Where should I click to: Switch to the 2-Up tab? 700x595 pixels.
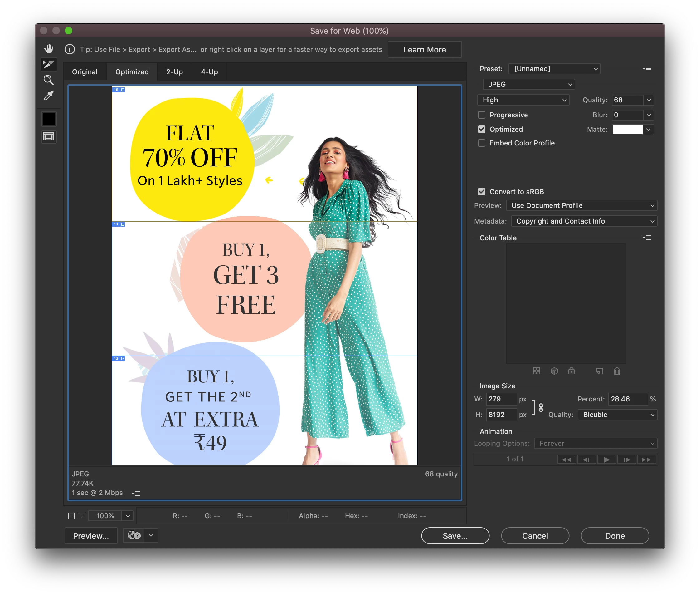174,72
